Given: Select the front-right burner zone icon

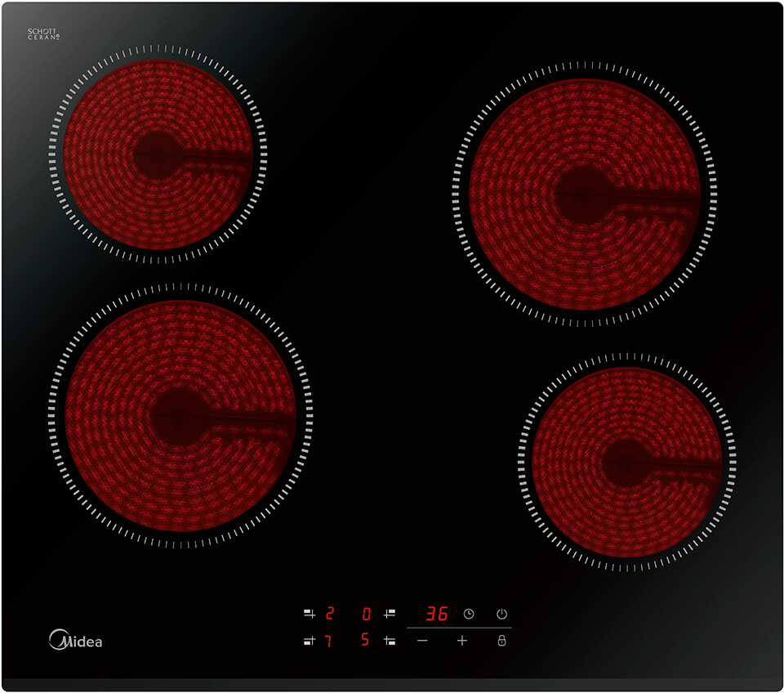Looking at the screenshot, I should point(390,642).
